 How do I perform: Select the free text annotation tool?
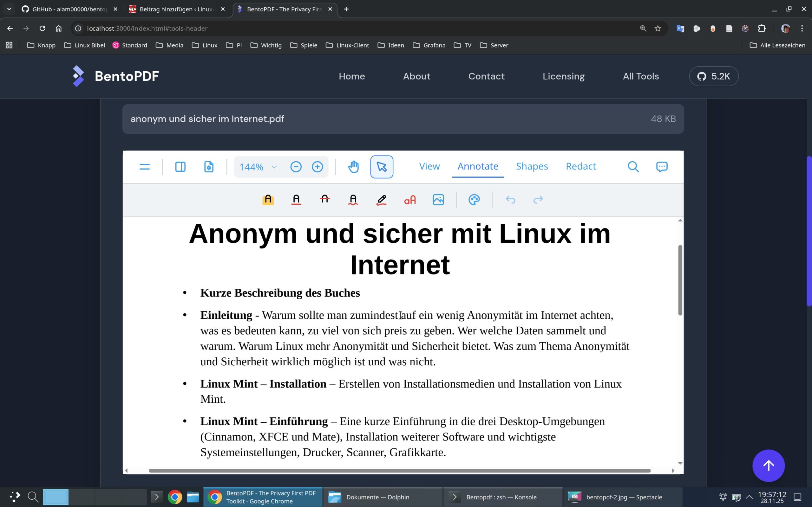tap(410, 200)
